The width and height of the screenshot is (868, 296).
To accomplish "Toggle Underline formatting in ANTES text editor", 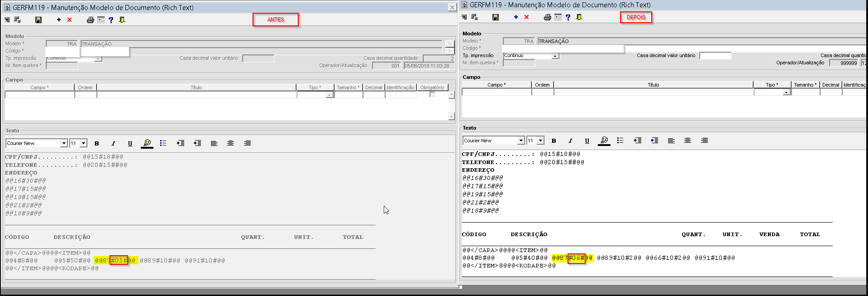I will point(130,144).
